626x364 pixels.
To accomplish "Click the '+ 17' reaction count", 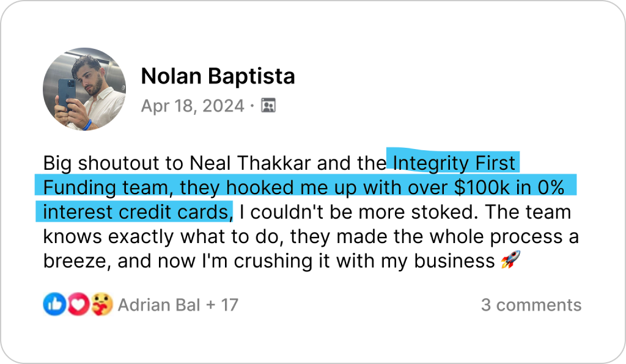I will click(x=222, y=305).
